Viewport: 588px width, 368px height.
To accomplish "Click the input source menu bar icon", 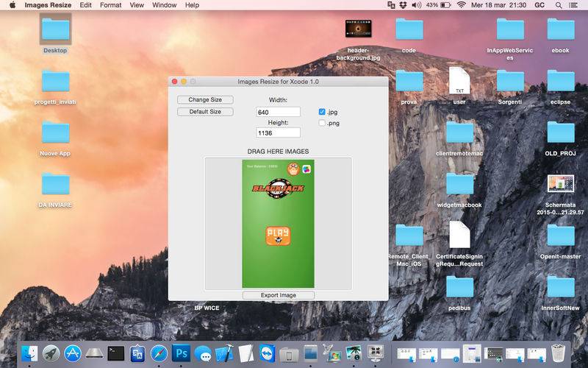I will (391, 5).
